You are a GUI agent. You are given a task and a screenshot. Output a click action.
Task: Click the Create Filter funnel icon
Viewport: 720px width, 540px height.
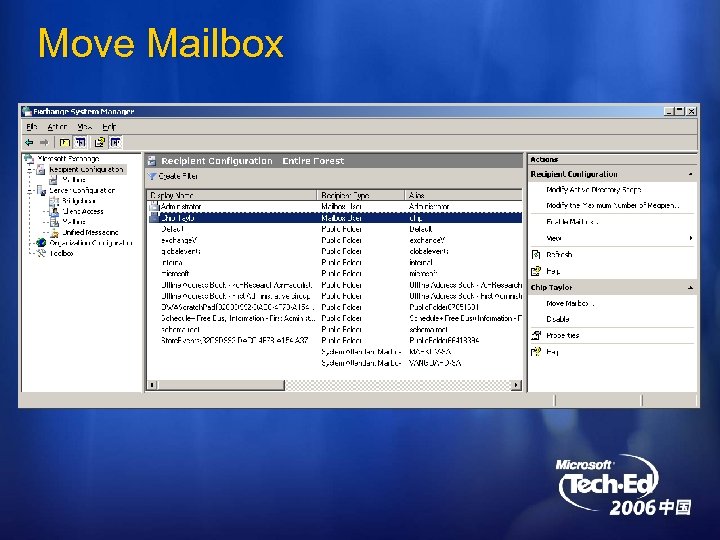[152, 176]
